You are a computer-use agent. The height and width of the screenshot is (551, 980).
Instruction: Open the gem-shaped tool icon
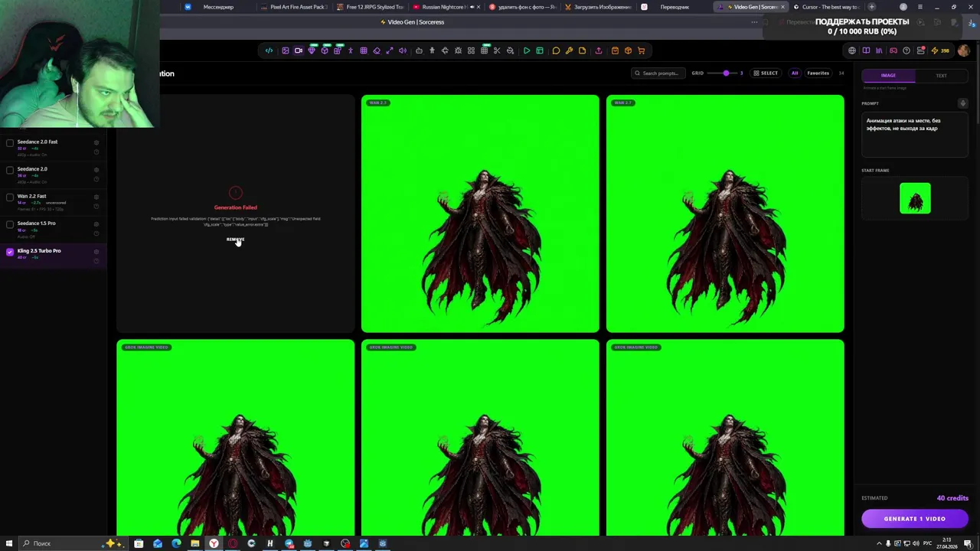click(x=312, y=51)
